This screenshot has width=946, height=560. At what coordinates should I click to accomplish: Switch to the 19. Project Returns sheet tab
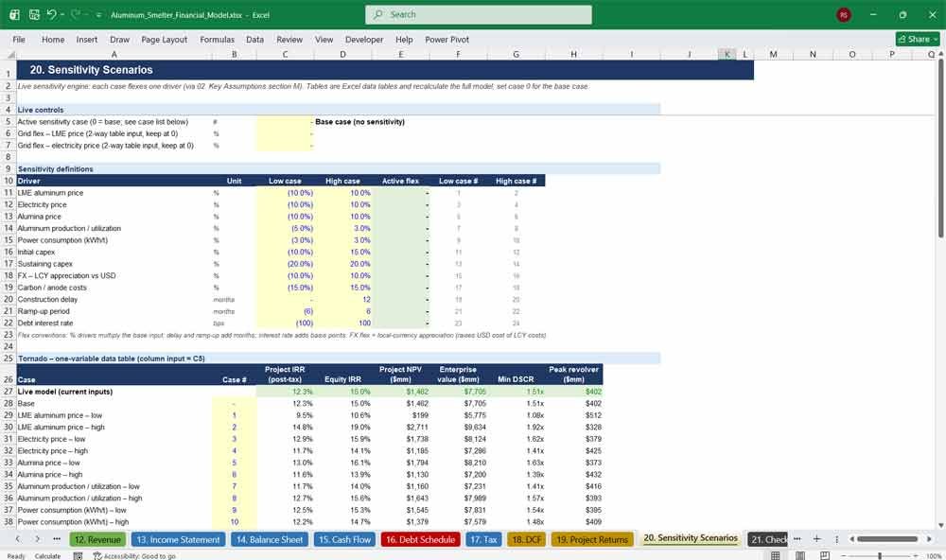click(592, 539)
